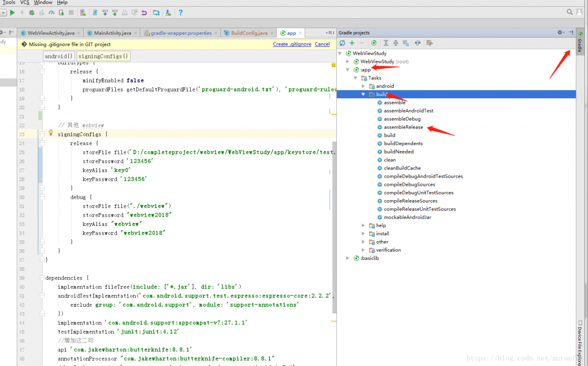Image resolution: width=588 pixels, height=366 pixels.
Task: Collapse the build tasks folder
Action: [363, 94]
